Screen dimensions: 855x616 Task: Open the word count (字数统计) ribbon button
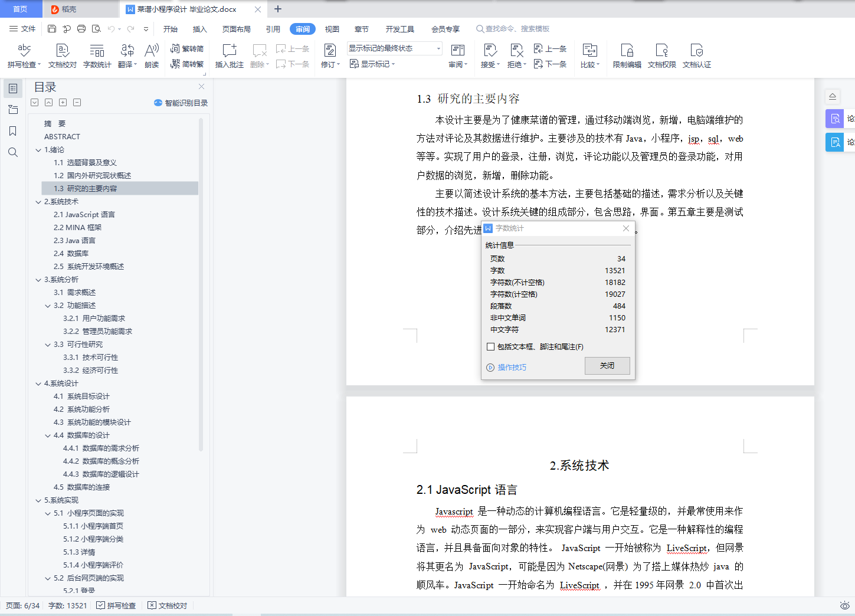(97, 56)
